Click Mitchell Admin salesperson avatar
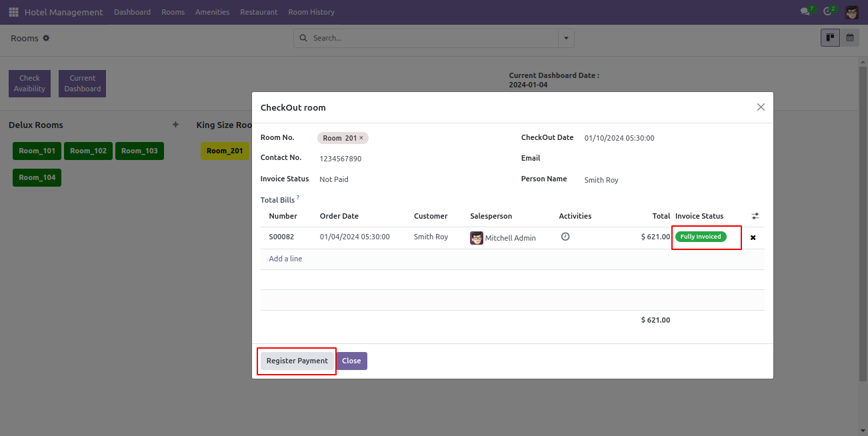 (x=477, y=237)
